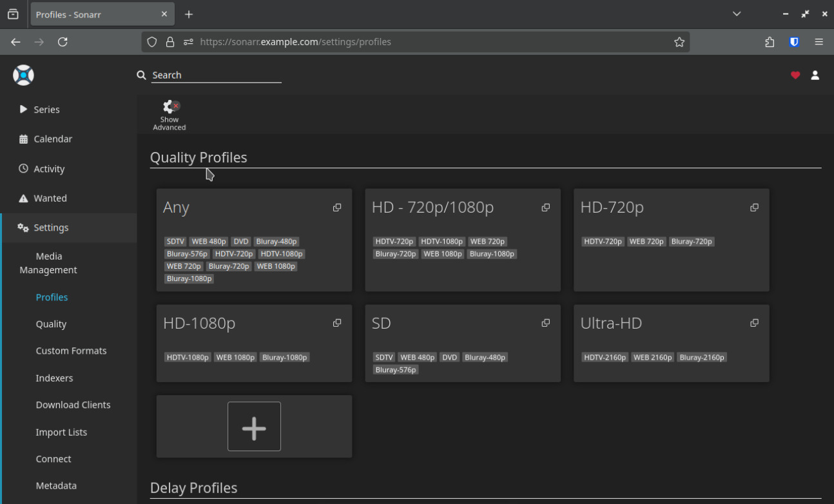The height and width of the screenshot is (504, 834).
Task: Click the Search input field
Action: click(216, 75)
